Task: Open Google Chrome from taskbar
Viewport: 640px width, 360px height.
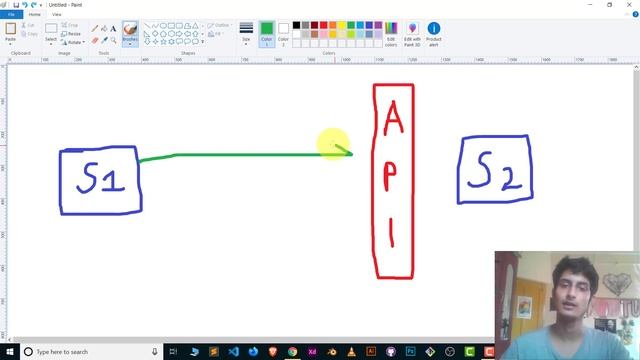Action: 292,351
